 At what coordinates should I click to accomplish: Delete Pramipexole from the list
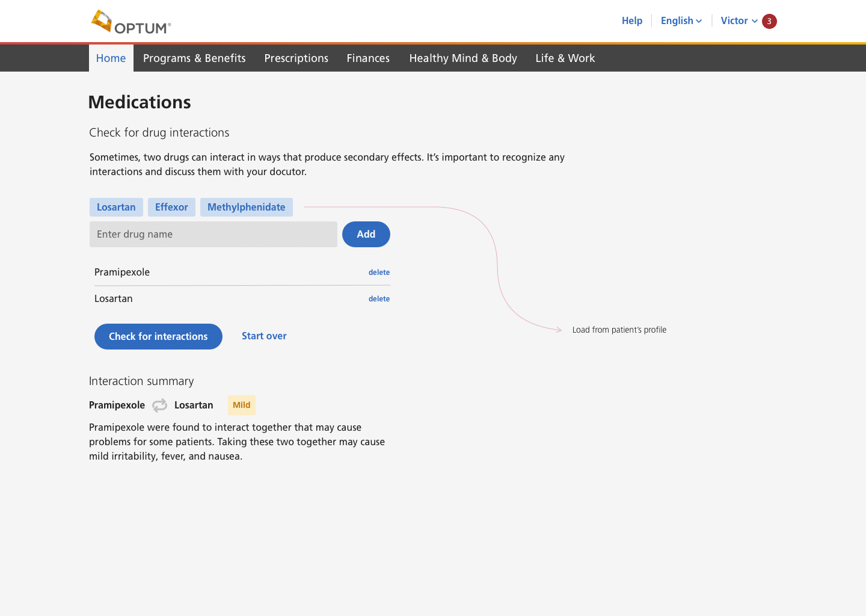[379, 273]
